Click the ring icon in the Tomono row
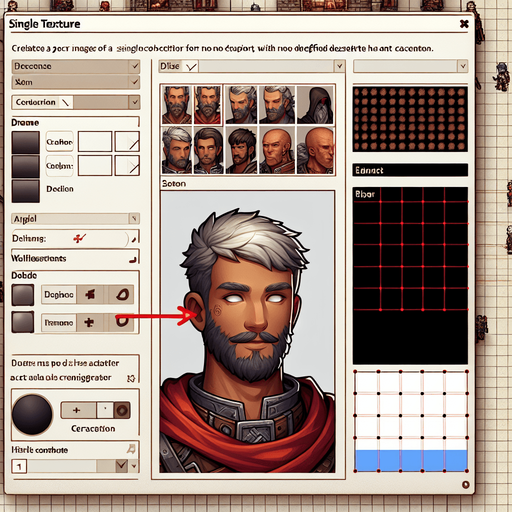512x512 pixels. coord(122,322)
